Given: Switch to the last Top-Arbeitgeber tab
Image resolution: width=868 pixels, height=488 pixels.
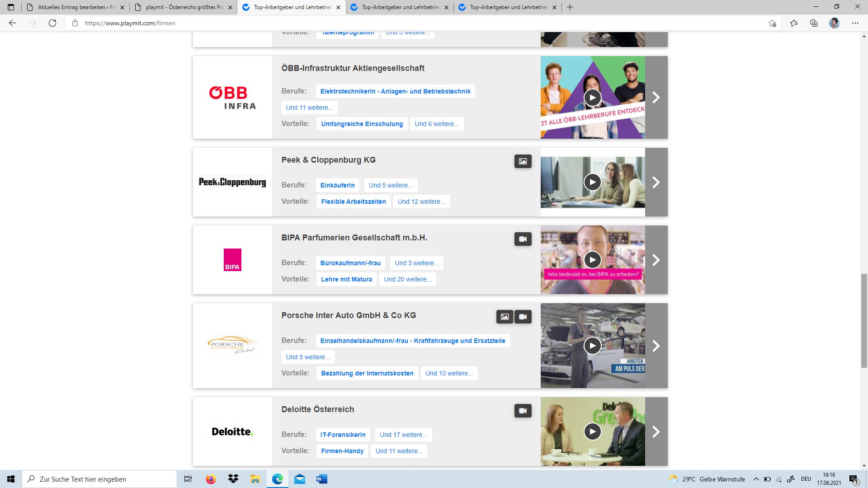Looking at the screenshot, I should click(x=508, y=7).
